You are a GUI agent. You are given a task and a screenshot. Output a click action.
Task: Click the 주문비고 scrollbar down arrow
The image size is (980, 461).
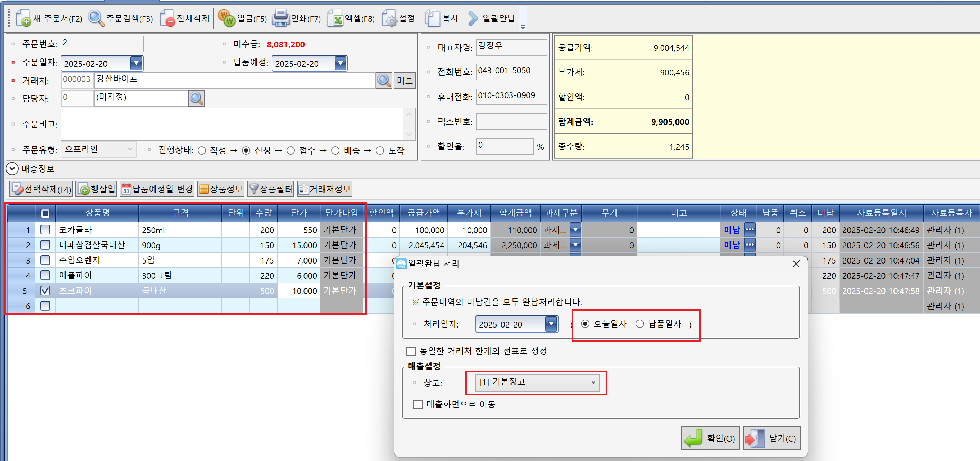tap(409, 134)
